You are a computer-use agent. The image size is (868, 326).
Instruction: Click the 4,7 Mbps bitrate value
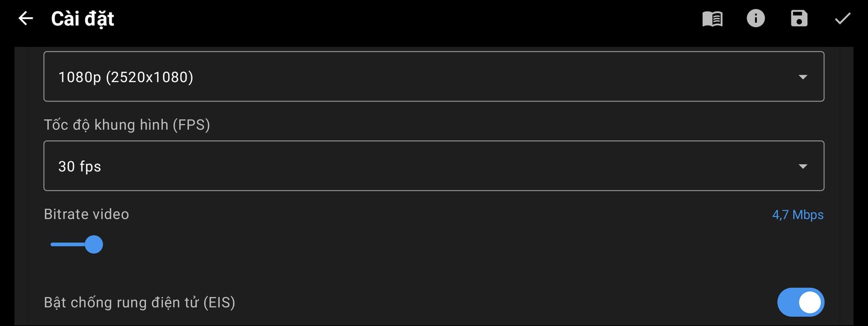pyautogui.click(x=798, y=215)
